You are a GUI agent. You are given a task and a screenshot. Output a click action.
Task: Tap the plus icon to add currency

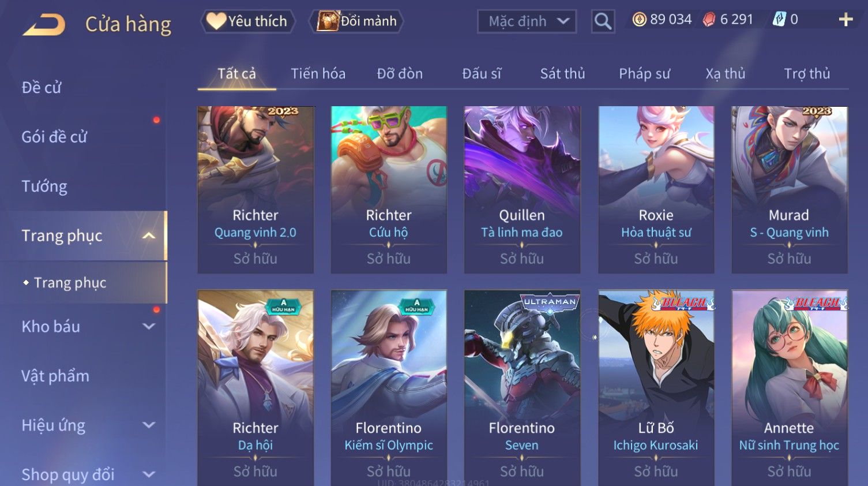click(x=846, y=20)
